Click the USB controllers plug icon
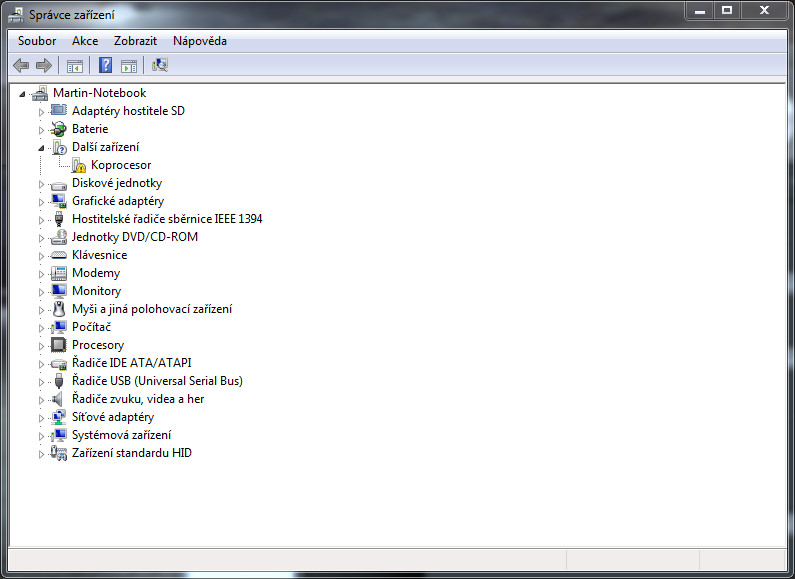 pyautogui.click(x=59, y=381)
